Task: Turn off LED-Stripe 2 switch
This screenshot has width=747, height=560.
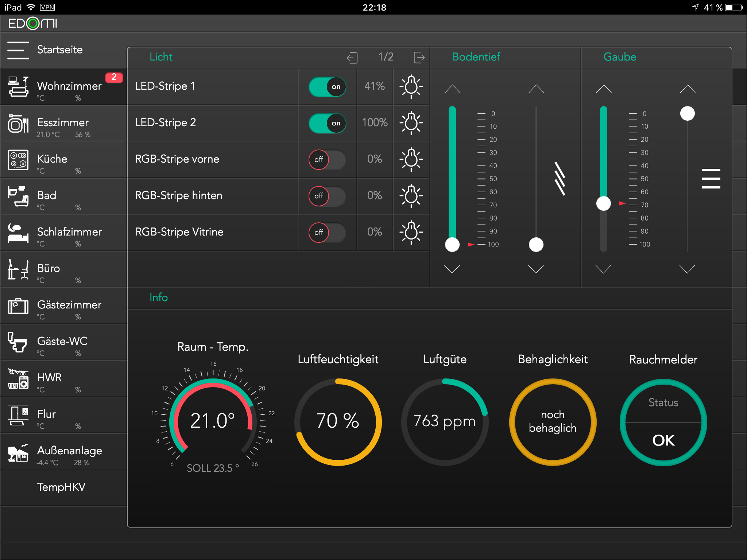Action: (x=327, y=123)
